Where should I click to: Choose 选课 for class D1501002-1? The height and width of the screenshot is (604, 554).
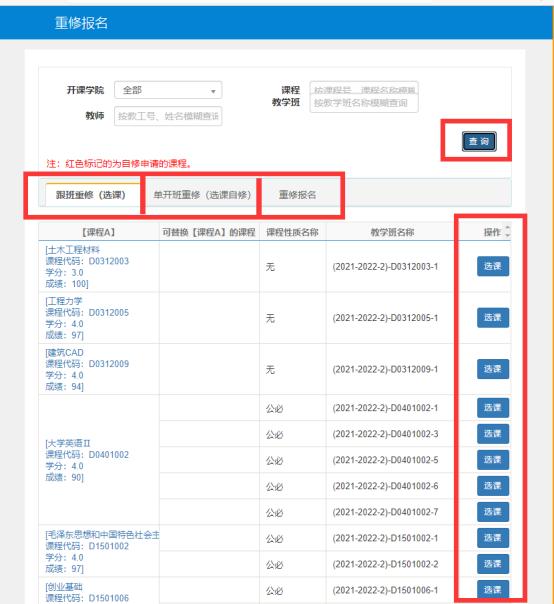coord(493,538)
